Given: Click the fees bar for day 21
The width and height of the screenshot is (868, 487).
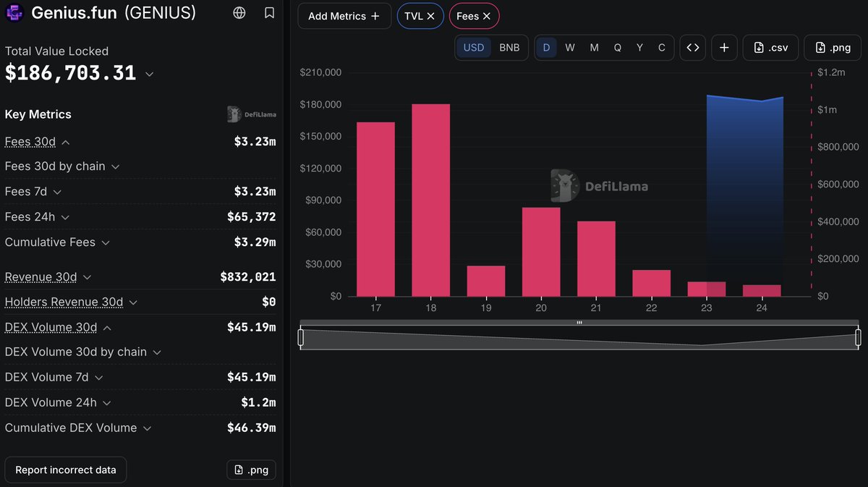Looking at the screenshot, I should (x=596, y=259).
